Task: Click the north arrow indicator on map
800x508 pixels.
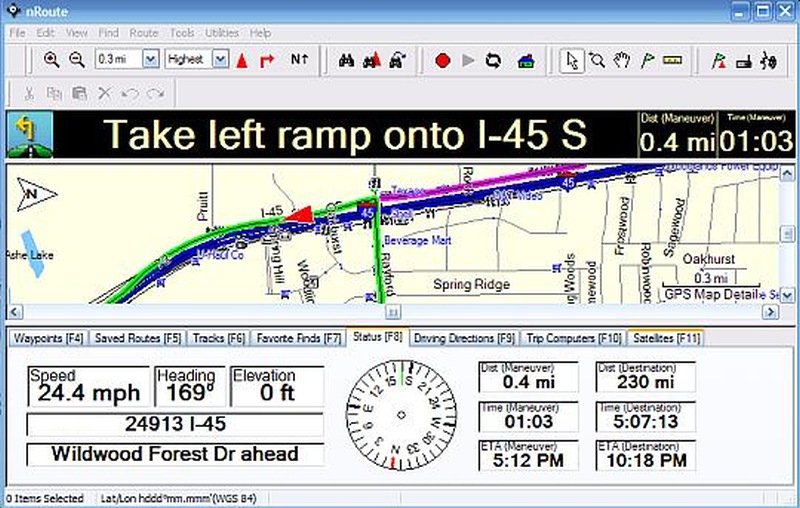Action: click(x=36, y=194)
